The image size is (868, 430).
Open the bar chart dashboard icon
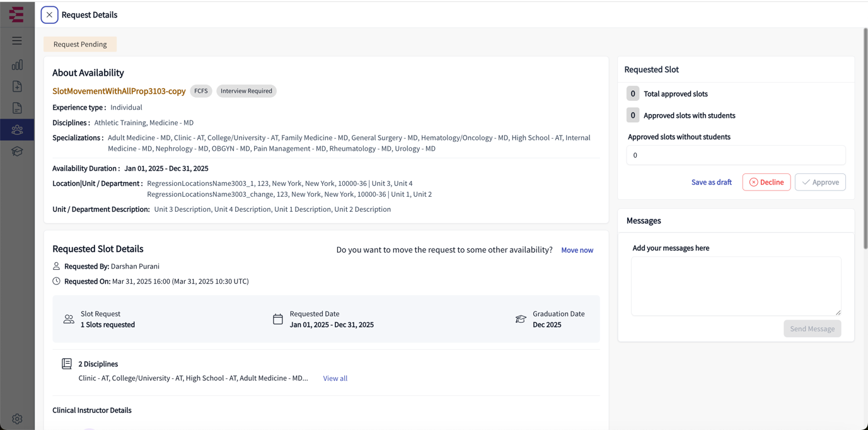(17, 65)
